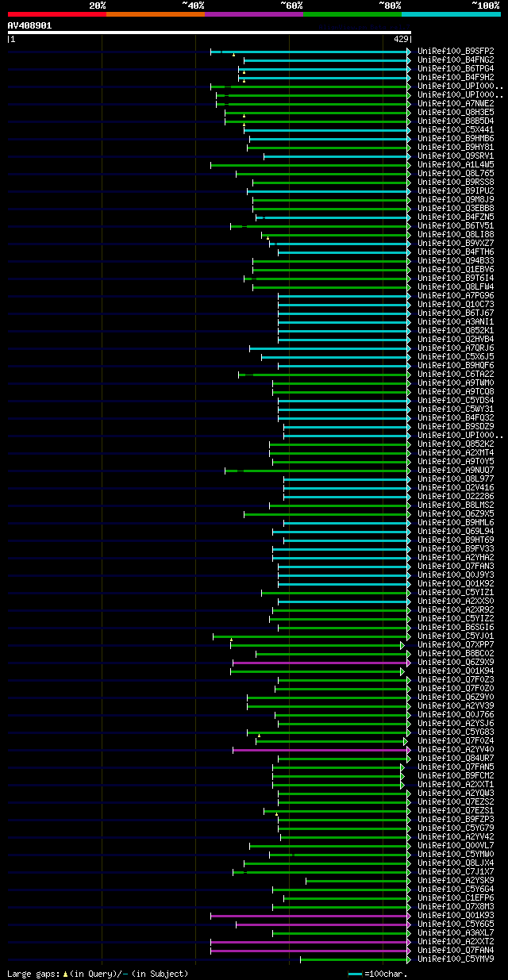Viewport: 508px width, 980px height.
Task: Click the red 20% identity legend segment
Action: (x=57, y=13)
